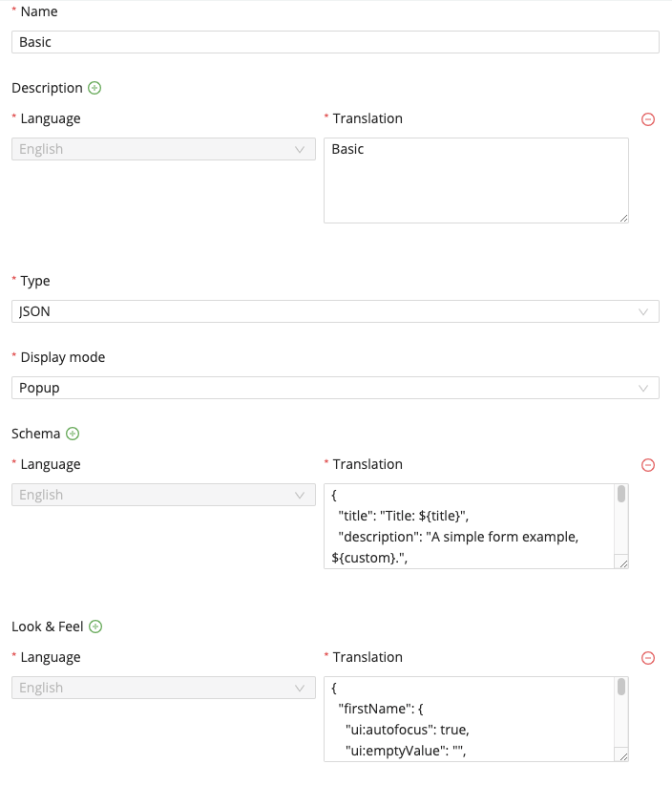Click the Schema Translation JSON text area
672x786 pixels.
click(x=468, y=525)
